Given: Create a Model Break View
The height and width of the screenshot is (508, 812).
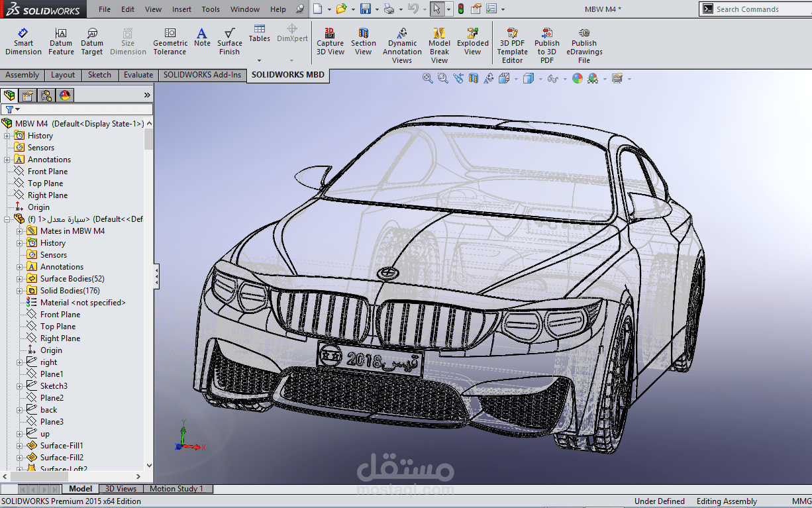Looking at the screenshot, I should tap(439, 46).
